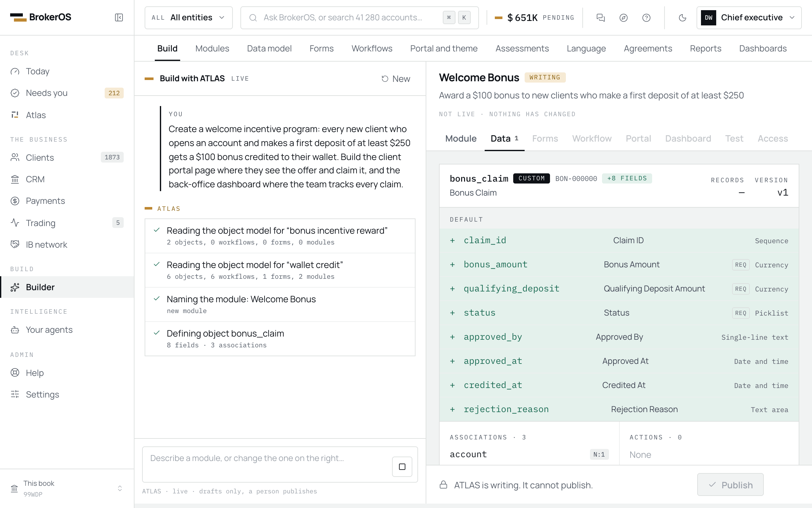Image resolution: width=812 pixels, height=508 pixels.
Task: Open Needs you in the sidebar
Action: (67, 93)
